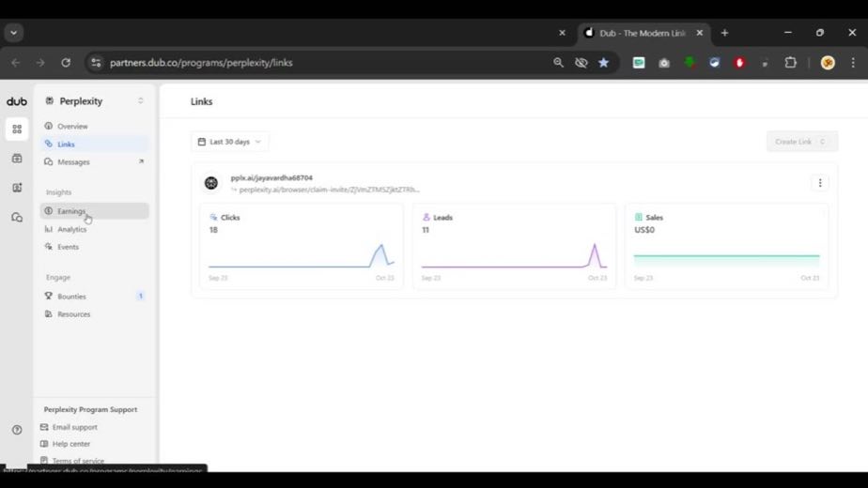Open the Overview page
The width and height of the screenshot is (868, 488).
[x=94, y=126]
